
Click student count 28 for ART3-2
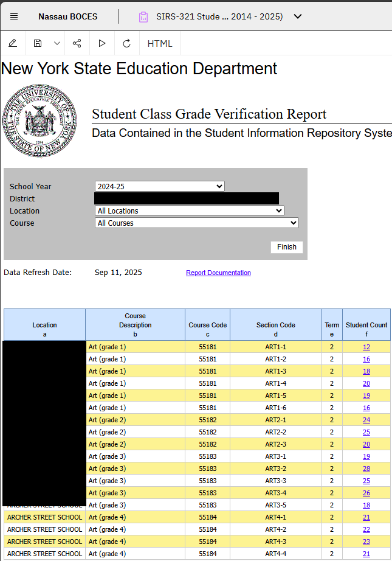[x=366, y=469]
